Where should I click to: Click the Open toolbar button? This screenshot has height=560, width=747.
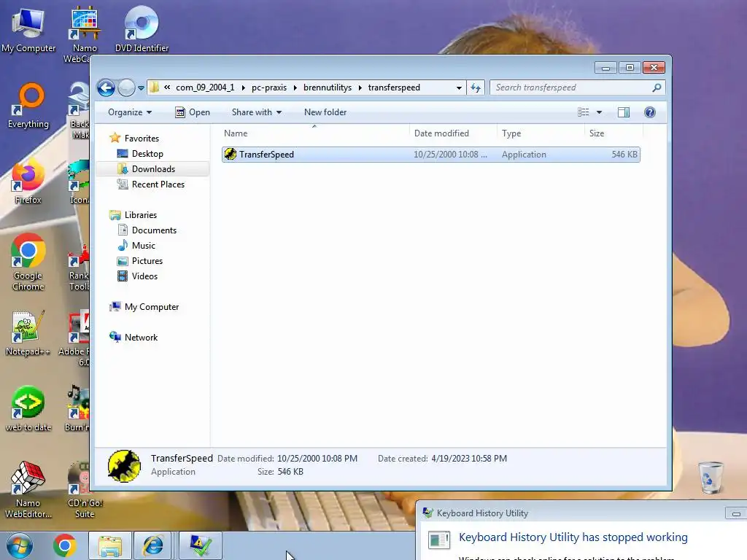(x=193, y=112)
